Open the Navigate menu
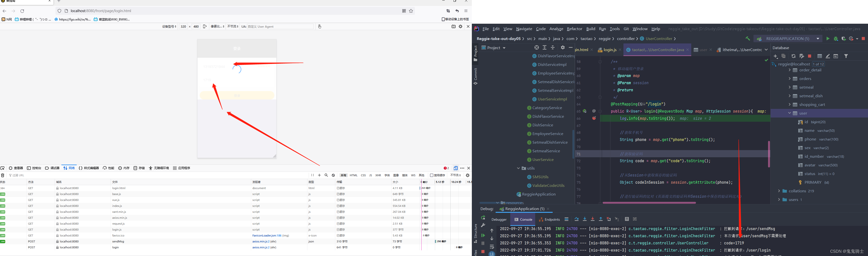Image resolution: width=868 pixels, height=256 pixels. (524, 29)
